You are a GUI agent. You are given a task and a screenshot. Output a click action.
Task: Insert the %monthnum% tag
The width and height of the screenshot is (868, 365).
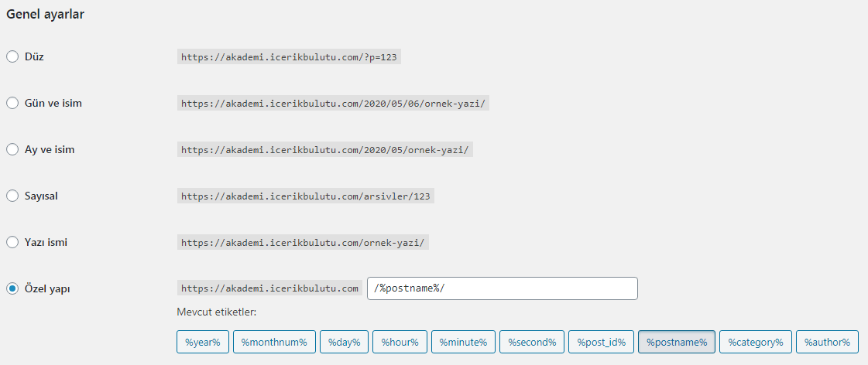pyautogui.click(x=274, y=342)
